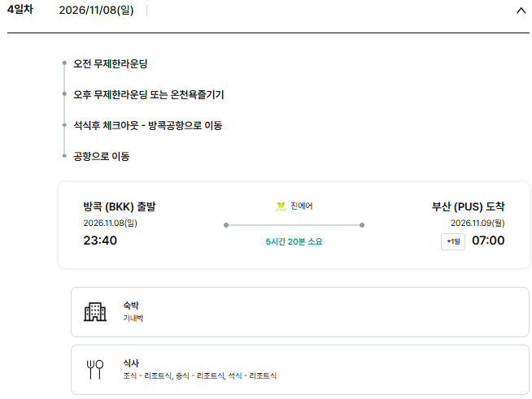This screenshot has height=399, width=532.
Task: Click the fork and spoon meal icon
Action: coord(95,370)
